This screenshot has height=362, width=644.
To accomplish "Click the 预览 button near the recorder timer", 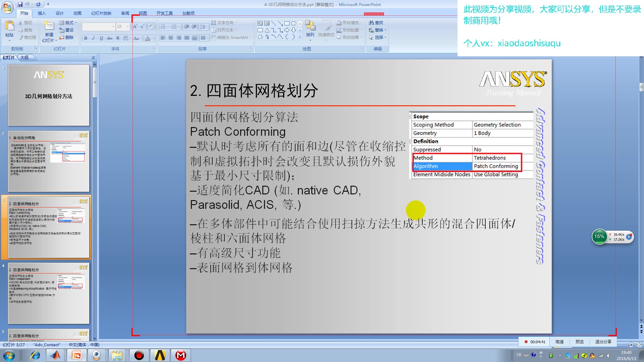I will point(579,342).
